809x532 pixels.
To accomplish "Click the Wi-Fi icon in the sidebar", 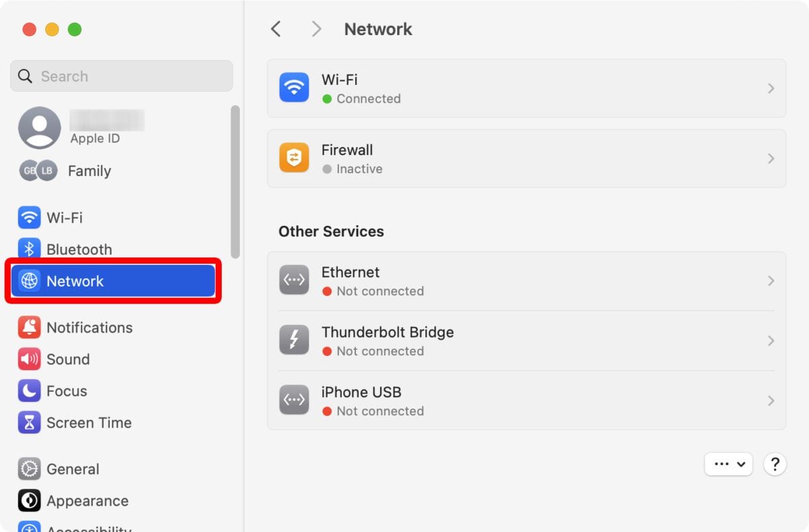I will click(x=29, y=218).
